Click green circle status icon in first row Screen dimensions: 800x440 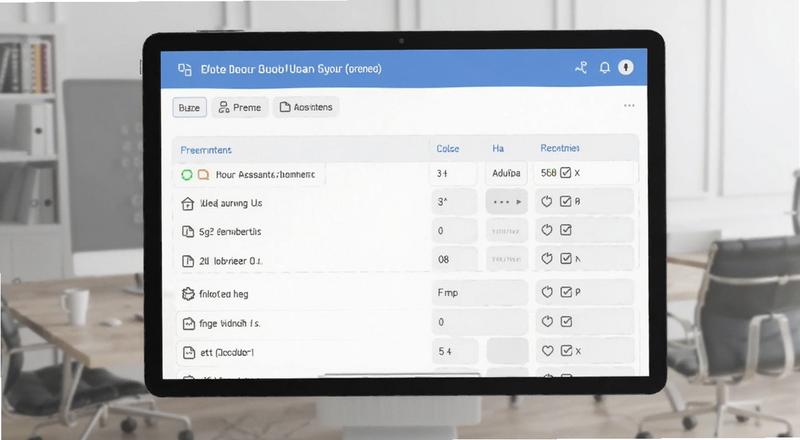point(187,175)
